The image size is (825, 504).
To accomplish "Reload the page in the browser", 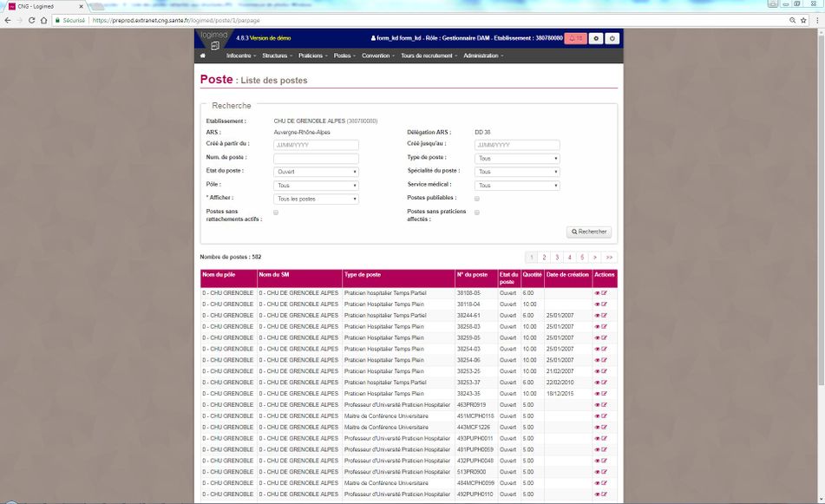I will click(31, 20).
